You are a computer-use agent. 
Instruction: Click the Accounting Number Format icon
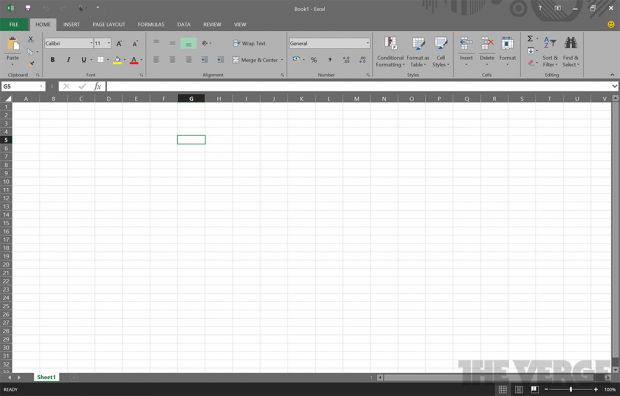coord(296,60)
